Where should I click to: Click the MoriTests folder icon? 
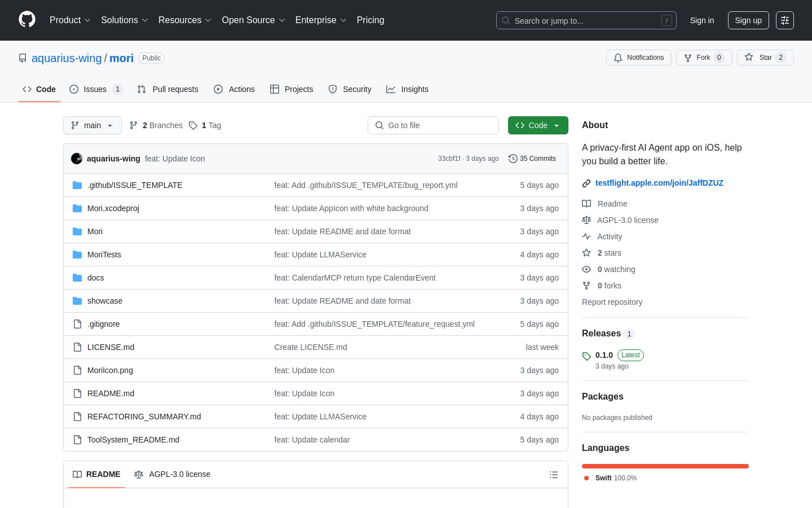click(77, 255)
